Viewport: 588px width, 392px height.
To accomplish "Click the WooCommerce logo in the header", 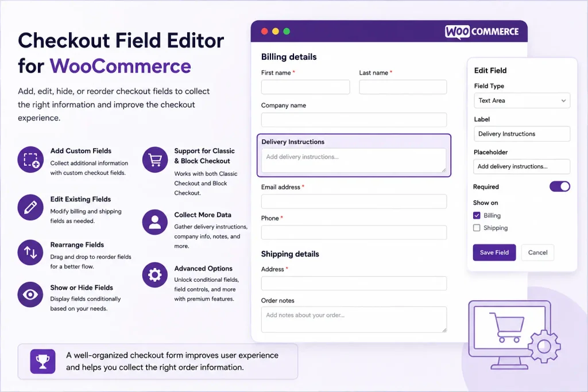I will click(482, 32).
